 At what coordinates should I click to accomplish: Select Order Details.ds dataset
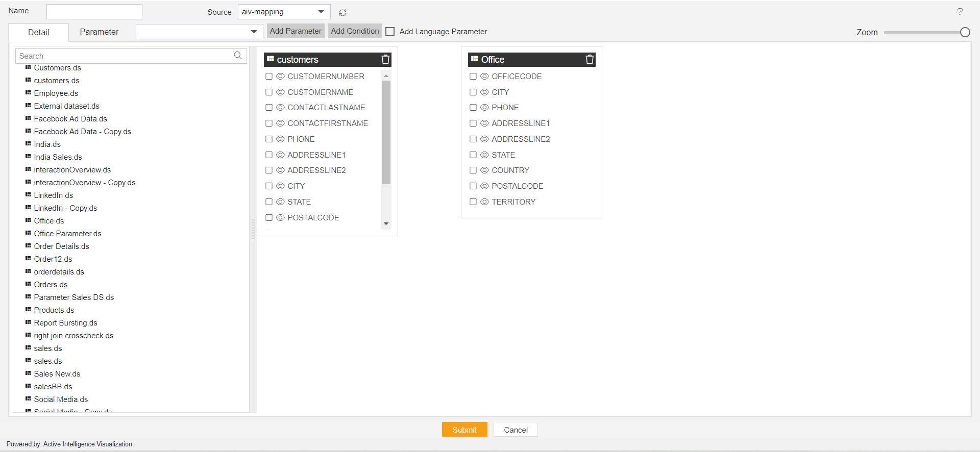(61, 246)
